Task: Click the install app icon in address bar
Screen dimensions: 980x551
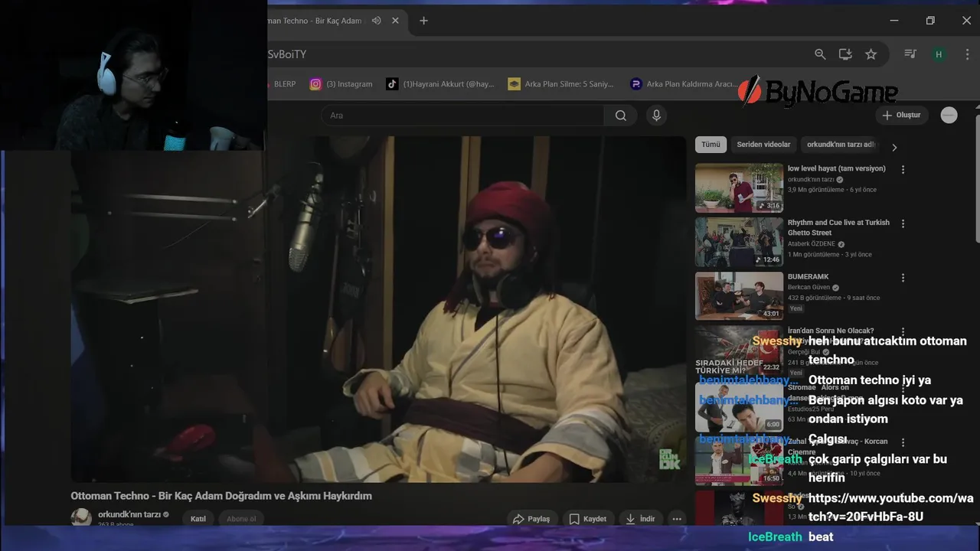Action: click(845, 54)
